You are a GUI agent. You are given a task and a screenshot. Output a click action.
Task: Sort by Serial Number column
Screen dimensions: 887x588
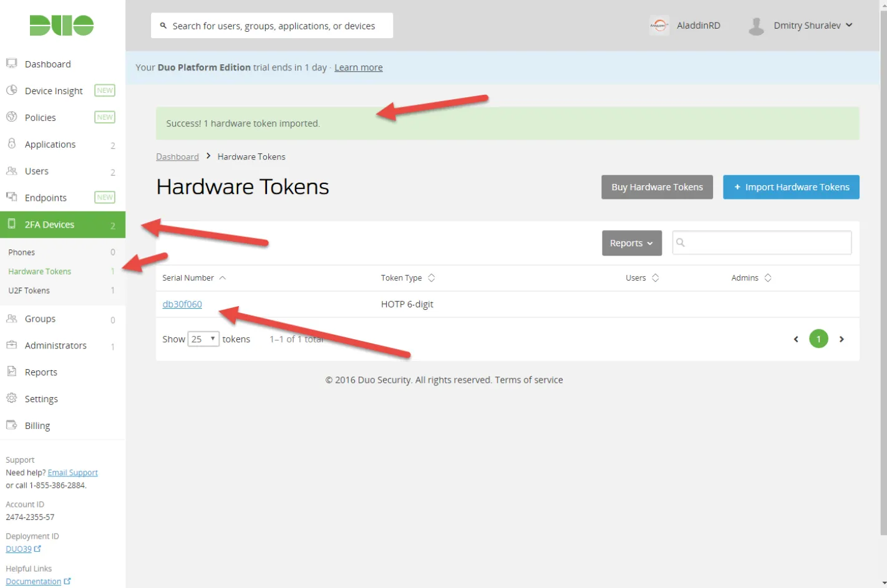[x=194, y=278]
